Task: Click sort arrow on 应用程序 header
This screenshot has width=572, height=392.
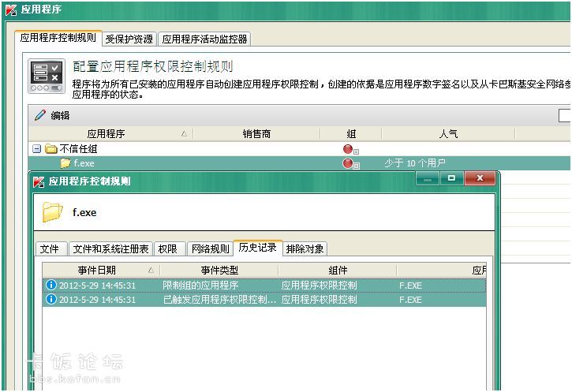Action: 184,134
